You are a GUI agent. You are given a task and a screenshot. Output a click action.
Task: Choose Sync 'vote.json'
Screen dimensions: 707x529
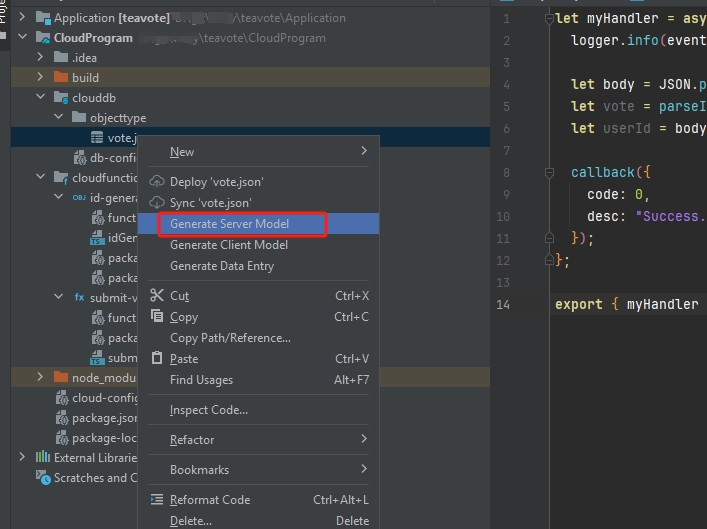pos(258,203)
